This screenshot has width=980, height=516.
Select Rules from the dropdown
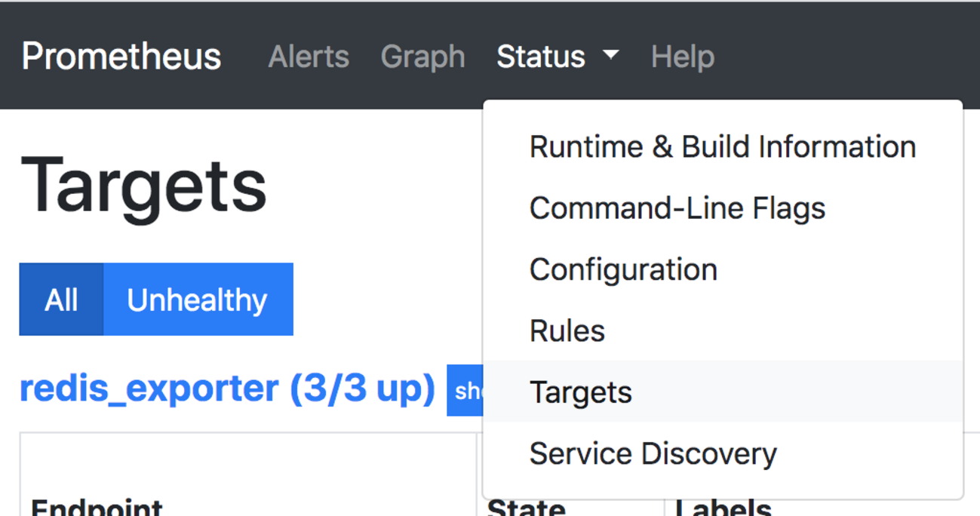pyautogui.click(x=567, y=330)
